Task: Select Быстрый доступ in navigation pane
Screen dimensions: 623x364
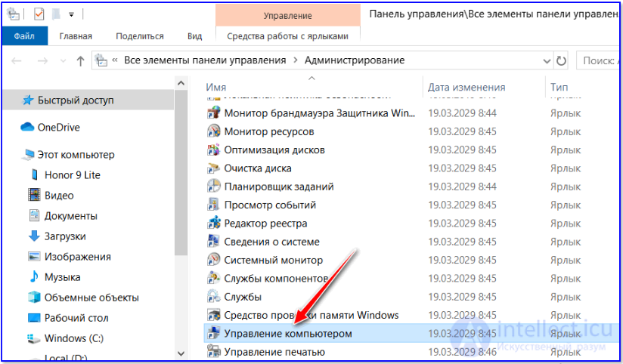Action: (x=88, y=100)
